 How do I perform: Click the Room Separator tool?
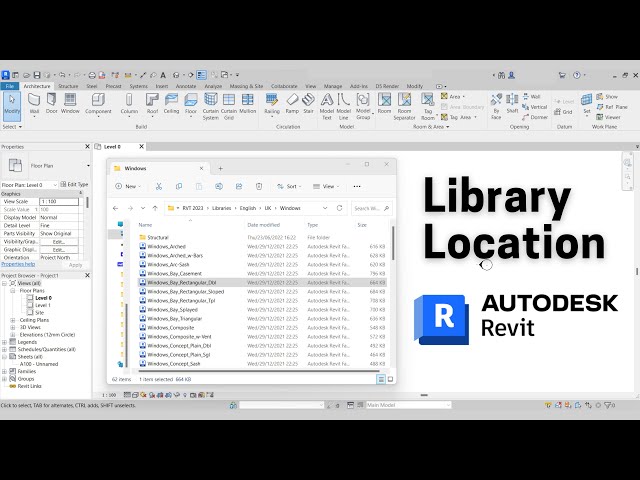pyautogui.click(x=404, y=106)
